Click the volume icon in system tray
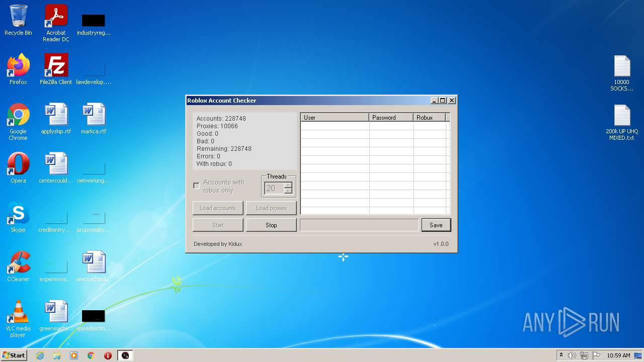The height and width of the screenshot is (362, 644). 572,355
